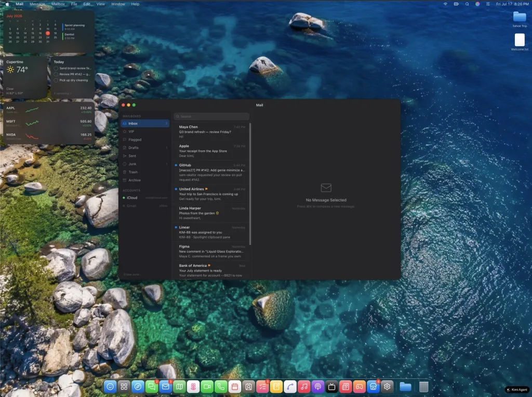Open the Inbox mailbox
532x397 pixels.
click(x=145, y=124)
